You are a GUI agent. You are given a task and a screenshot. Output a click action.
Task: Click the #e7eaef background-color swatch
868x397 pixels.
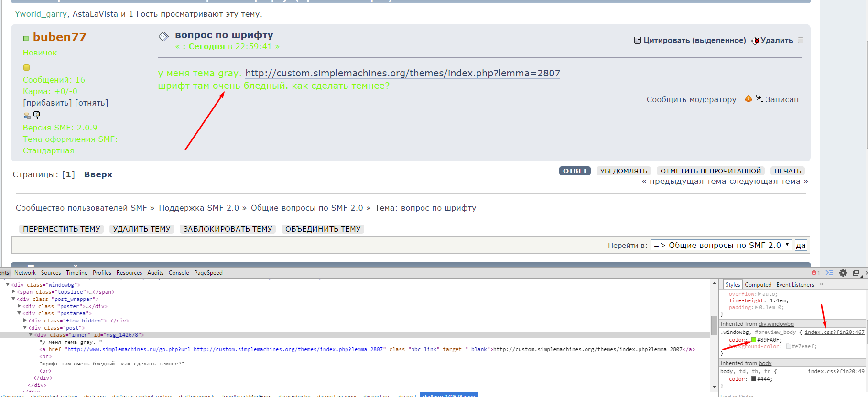[x=789, y=346]
